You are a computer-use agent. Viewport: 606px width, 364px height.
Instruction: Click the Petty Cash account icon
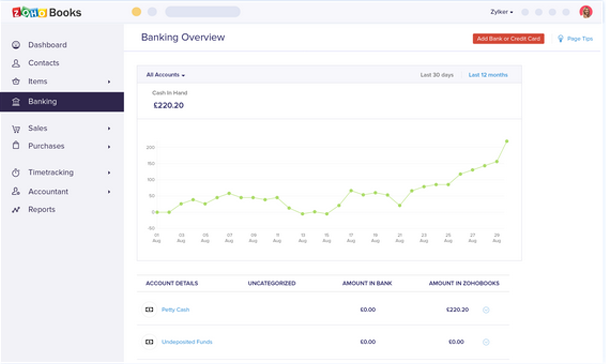pyautogui.click(x=149, y=310)
